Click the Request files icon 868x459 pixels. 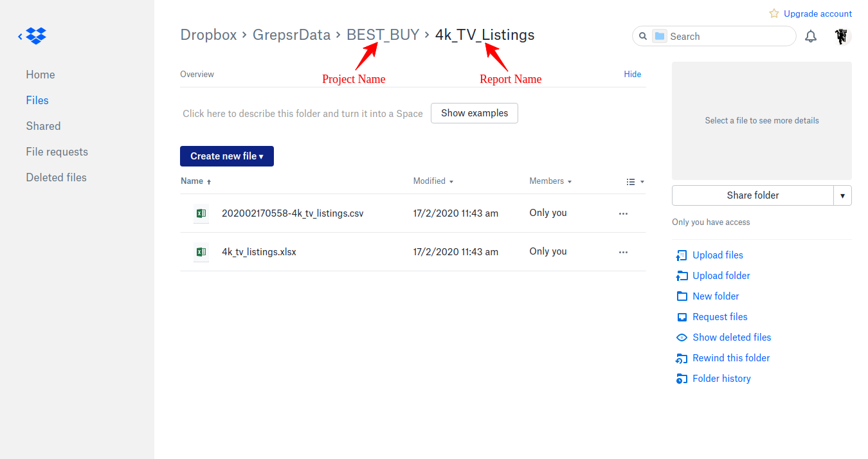[682, 317]
